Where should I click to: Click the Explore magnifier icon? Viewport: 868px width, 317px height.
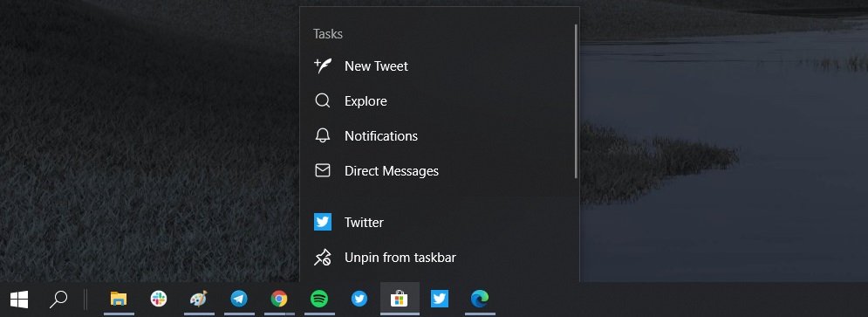pyautogui.click(x=323, y=101)
